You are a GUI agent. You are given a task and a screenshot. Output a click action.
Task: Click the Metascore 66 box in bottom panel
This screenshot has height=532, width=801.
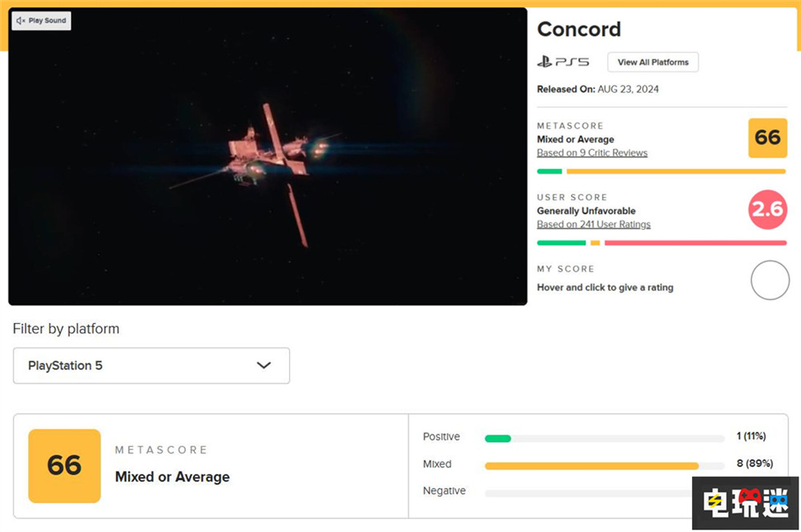[x=62, y=465]
